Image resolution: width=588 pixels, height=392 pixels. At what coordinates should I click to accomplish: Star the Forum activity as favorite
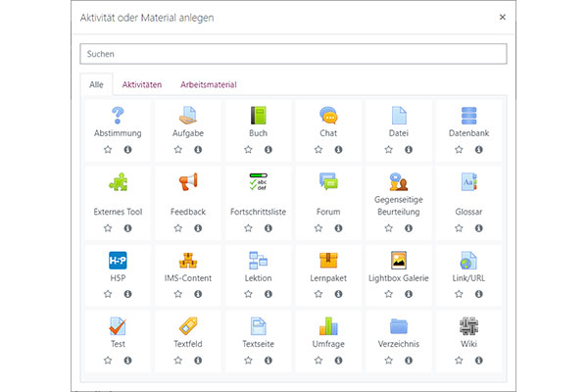click(318, 227)
